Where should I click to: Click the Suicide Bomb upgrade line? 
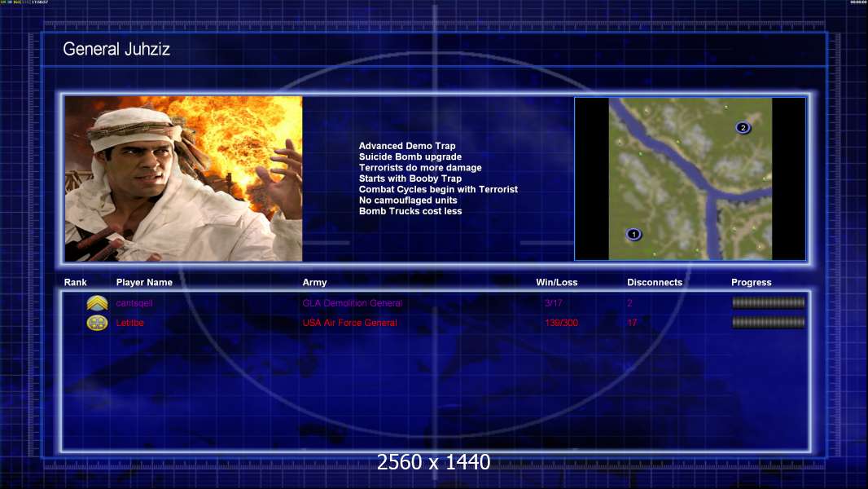pyautogui.click(x=410, y=156)
